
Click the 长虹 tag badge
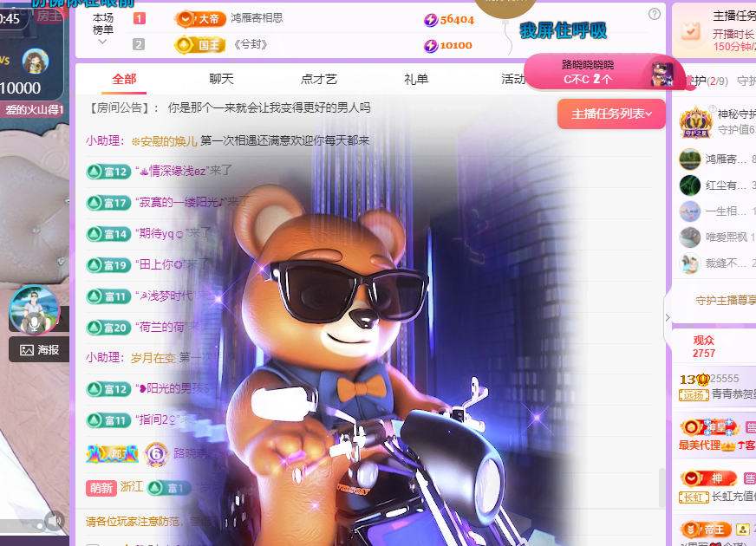pyautogui.click(x=694, y=497)
